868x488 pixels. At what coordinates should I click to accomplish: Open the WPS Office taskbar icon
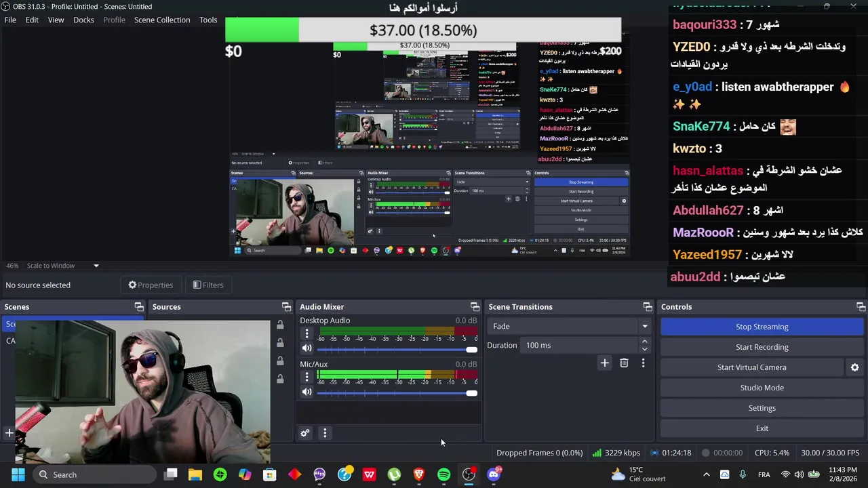pos(369,474)
